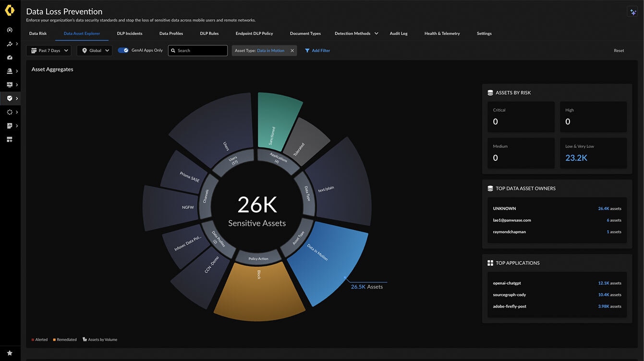The width and height of the screenshot is (644, 361).
Task: Click the star favorites icon in sidebar
Action: coord(10,353)
